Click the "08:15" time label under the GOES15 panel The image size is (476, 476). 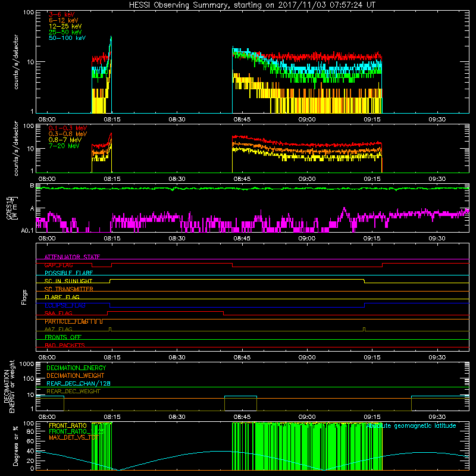112,239
